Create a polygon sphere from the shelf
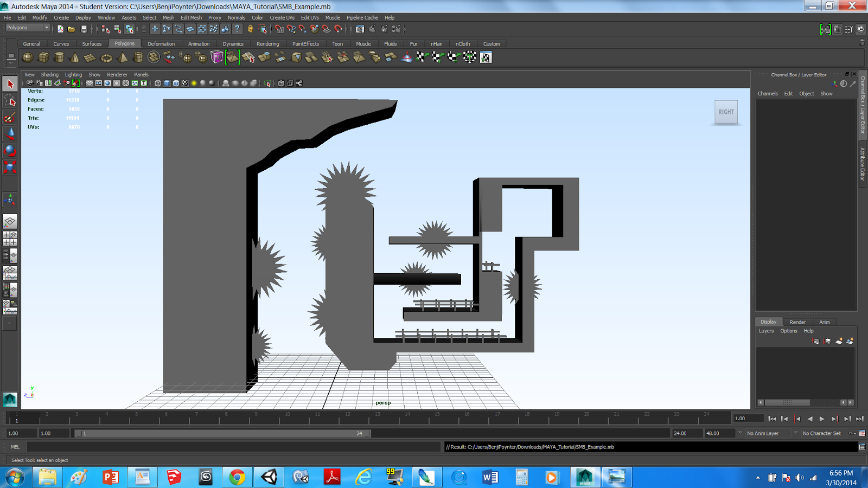868x488 pixels. click(28, 57)
